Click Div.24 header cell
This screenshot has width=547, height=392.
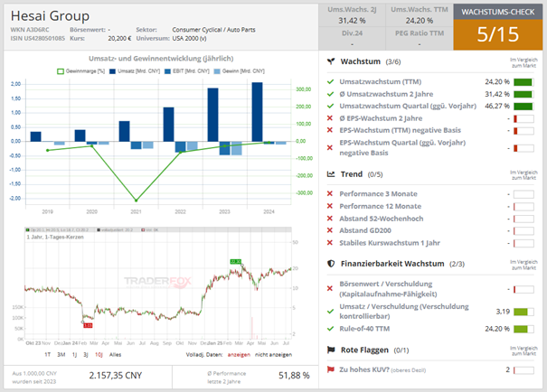(x=352, y=33)
